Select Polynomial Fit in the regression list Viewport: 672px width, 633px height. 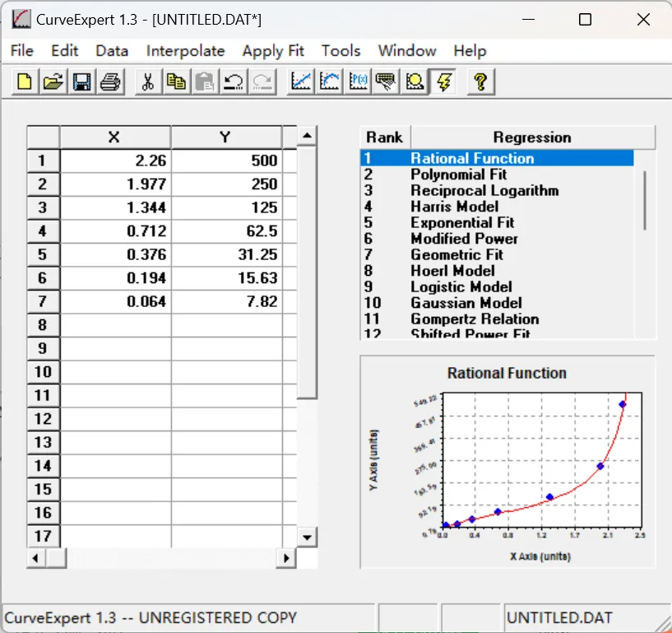pyautogui.click(x=458, y=175)
